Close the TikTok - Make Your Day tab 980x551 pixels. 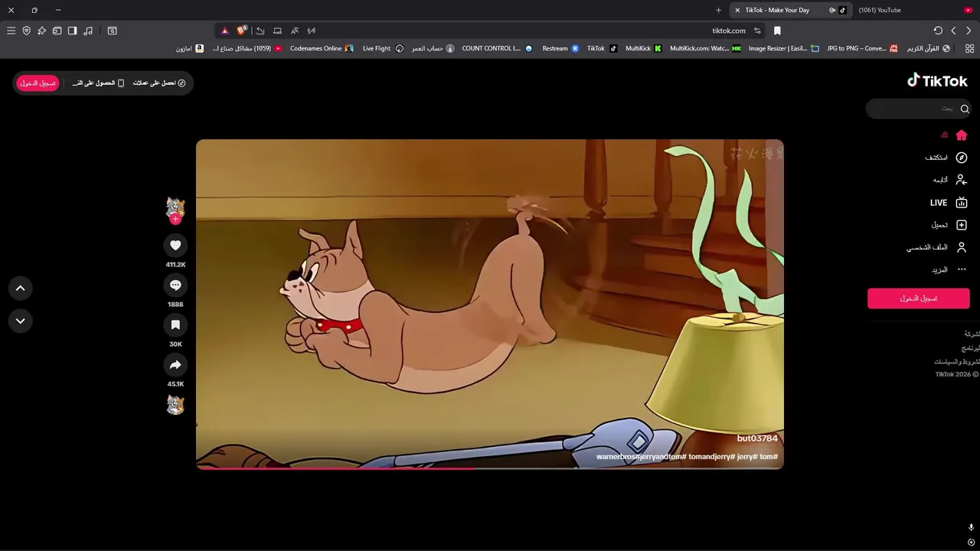tap(737, 10)
